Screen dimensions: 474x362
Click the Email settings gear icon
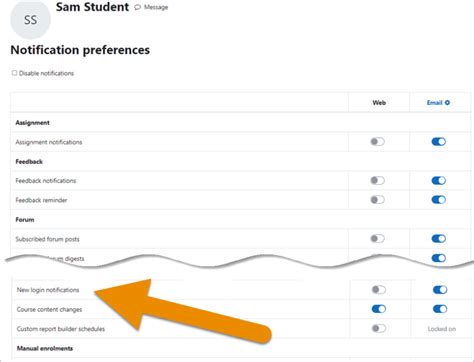pyautogui.click(x=447, y=103)
